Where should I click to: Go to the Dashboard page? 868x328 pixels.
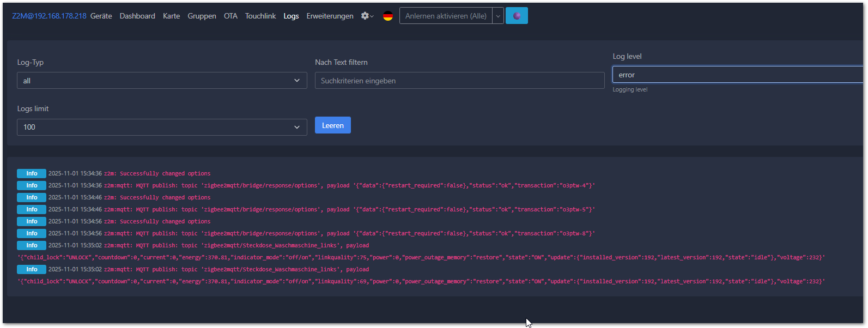[x=137, y=16]
